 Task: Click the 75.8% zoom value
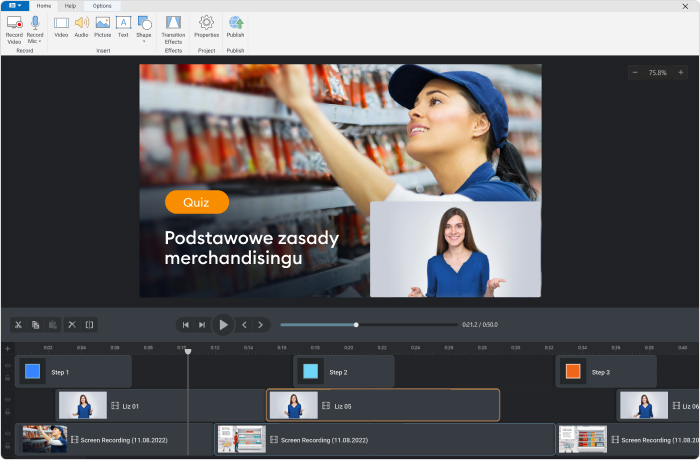click(x=658, y=72)
